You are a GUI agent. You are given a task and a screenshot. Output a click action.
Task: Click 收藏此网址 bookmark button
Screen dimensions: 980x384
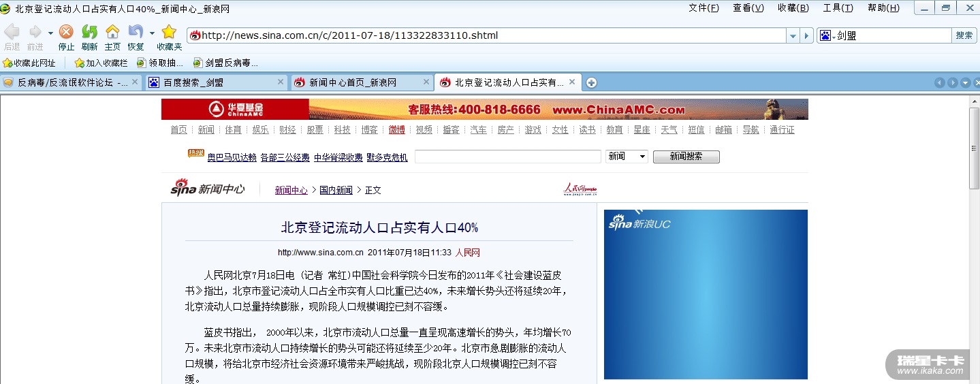29,63
